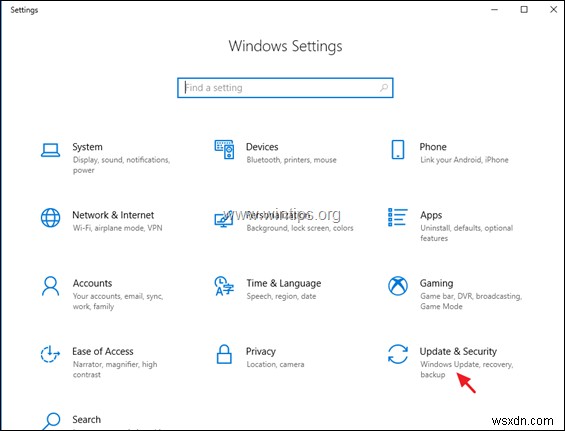Open the Privacy padlock icon

point(224,354)
